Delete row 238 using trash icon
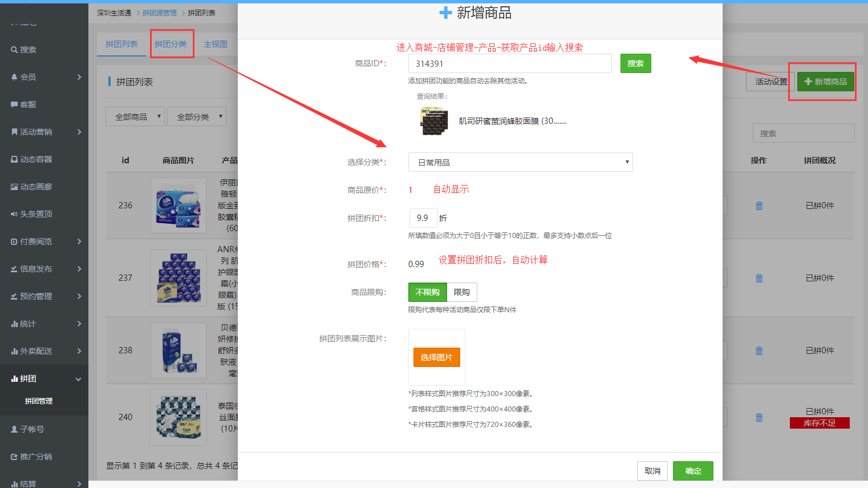 pos(759,351)
